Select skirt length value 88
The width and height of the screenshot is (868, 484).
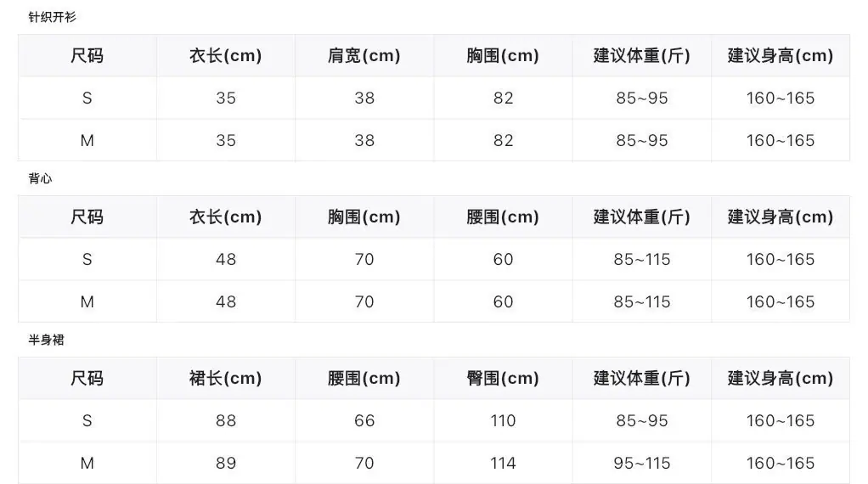(x=226, y=421)
